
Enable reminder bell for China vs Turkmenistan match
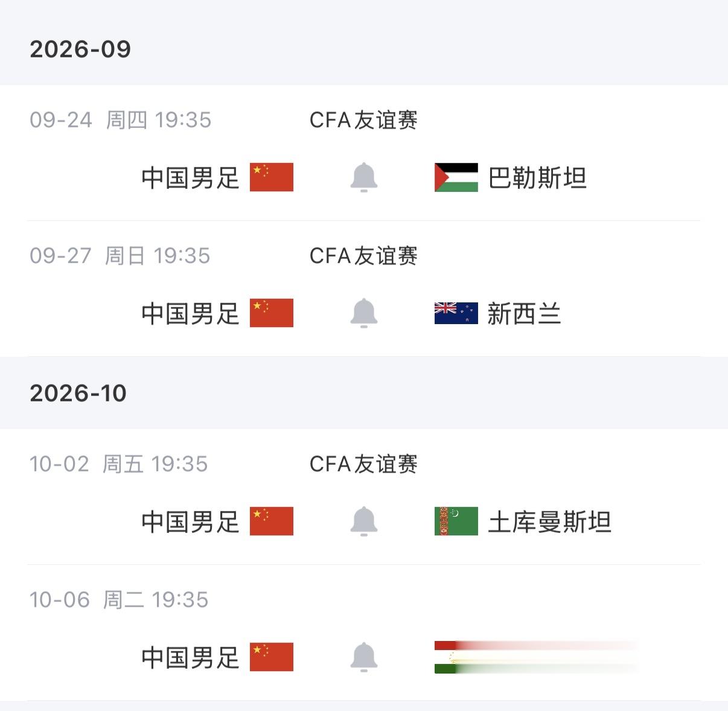tap(364, 521)
